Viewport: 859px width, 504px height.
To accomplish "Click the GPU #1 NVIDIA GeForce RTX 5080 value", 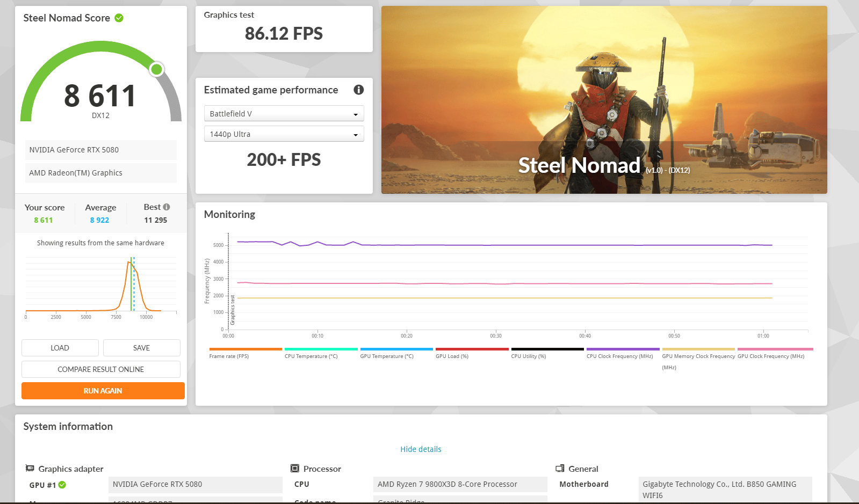I will tap(195, 484).
